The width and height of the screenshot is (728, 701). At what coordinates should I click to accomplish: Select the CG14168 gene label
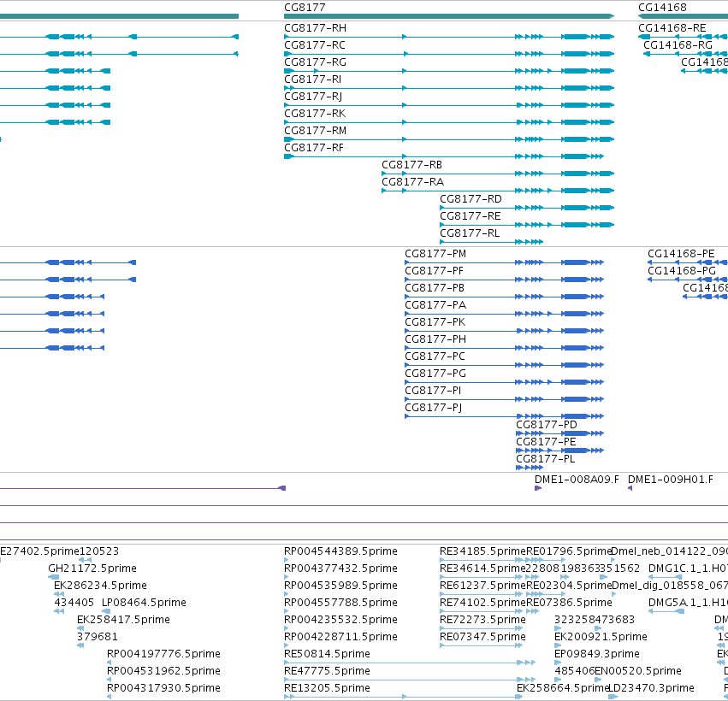pos(662,8)
